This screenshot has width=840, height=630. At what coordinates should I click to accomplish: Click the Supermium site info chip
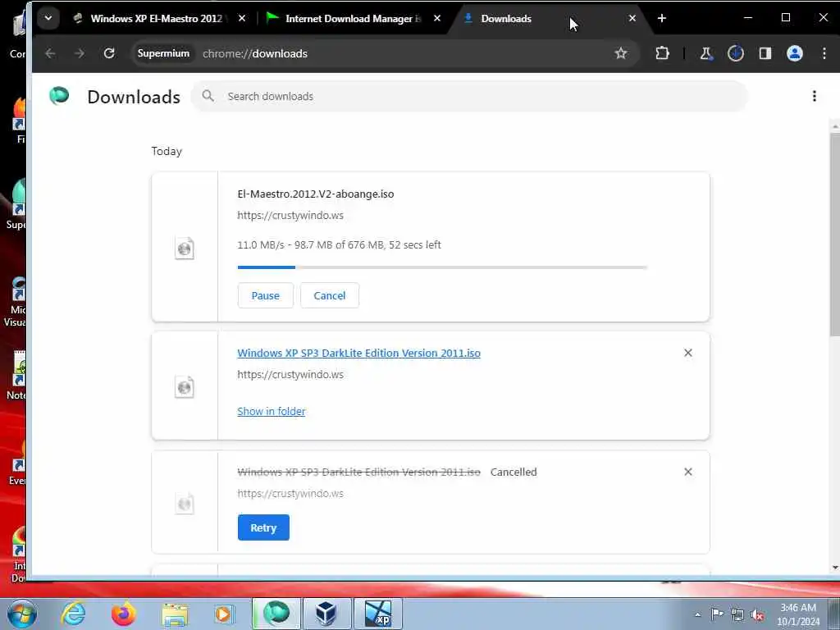pyautogui.click(x=163, y=53)
